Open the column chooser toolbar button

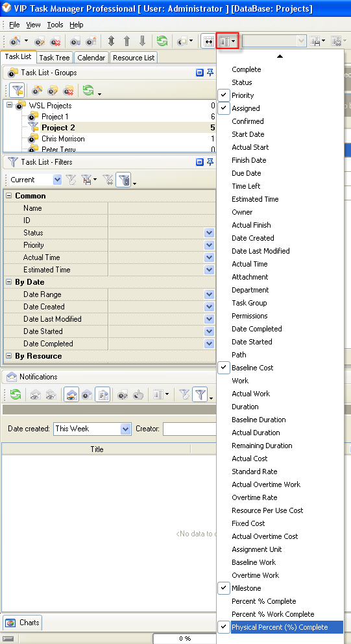point(227,42)
